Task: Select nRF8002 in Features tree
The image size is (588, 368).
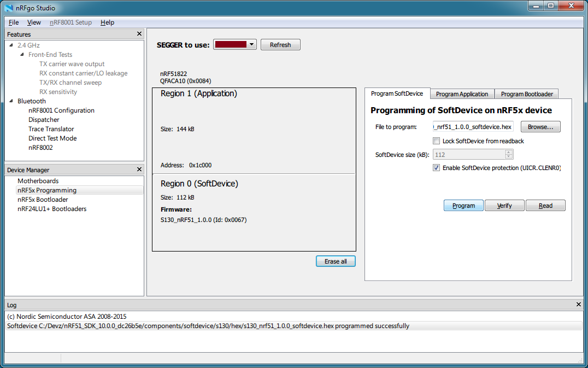Action: (40, 148)
